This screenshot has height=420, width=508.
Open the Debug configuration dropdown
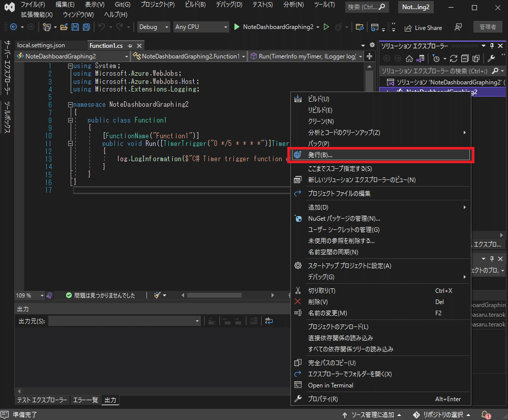point(154,27)
